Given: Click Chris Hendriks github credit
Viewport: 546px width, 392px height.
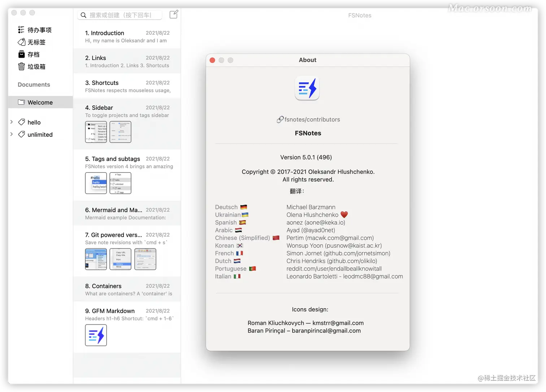Looking at the screenshot, I should [332, 261].
